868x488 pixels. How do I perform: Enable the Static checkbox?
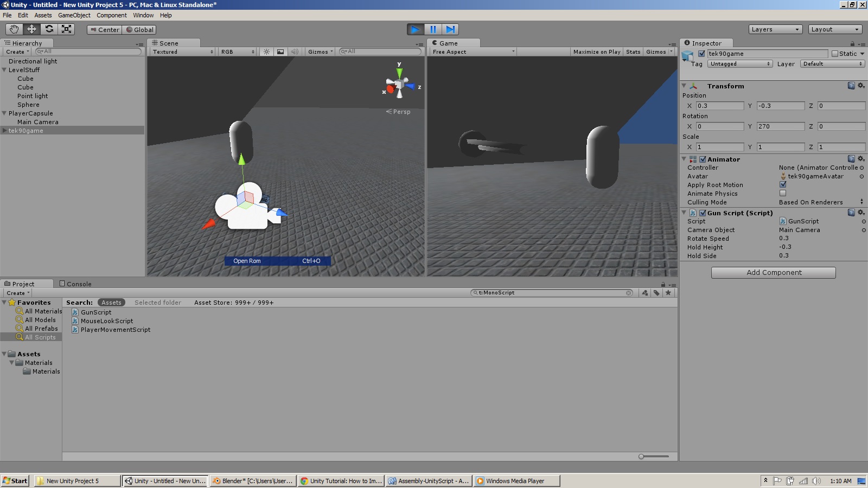(835, 54)
